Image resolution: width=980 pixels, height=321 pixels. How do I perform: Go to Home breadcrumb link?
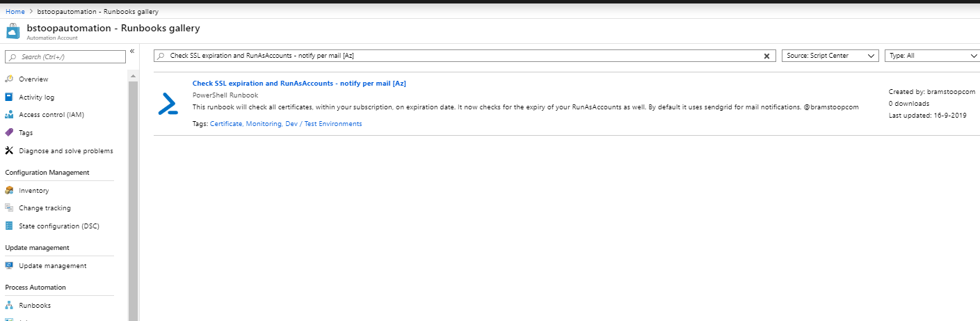[x=15, y=12]
